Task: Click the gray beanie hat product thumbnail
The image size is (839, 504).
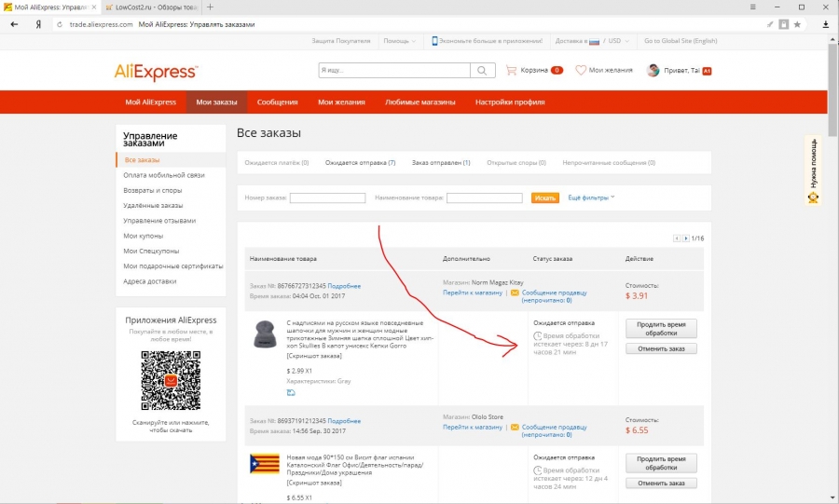Action: tap(265, 334)
